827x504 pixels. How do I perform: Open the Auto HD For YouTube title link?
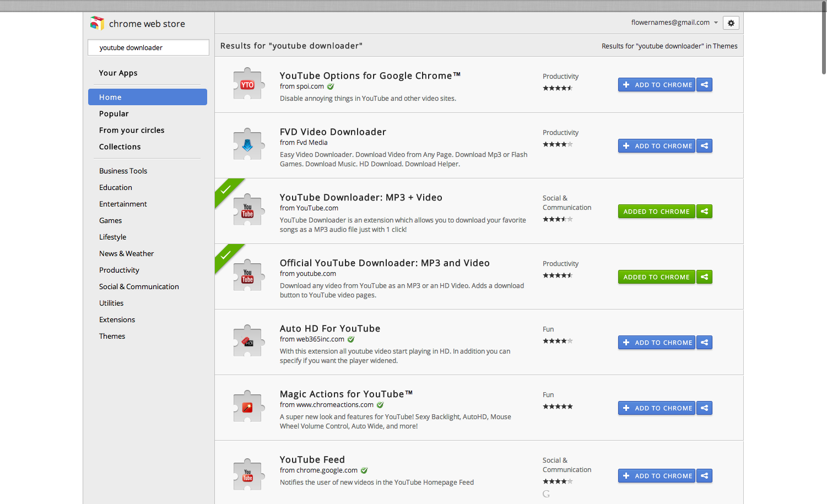point(330,328)
